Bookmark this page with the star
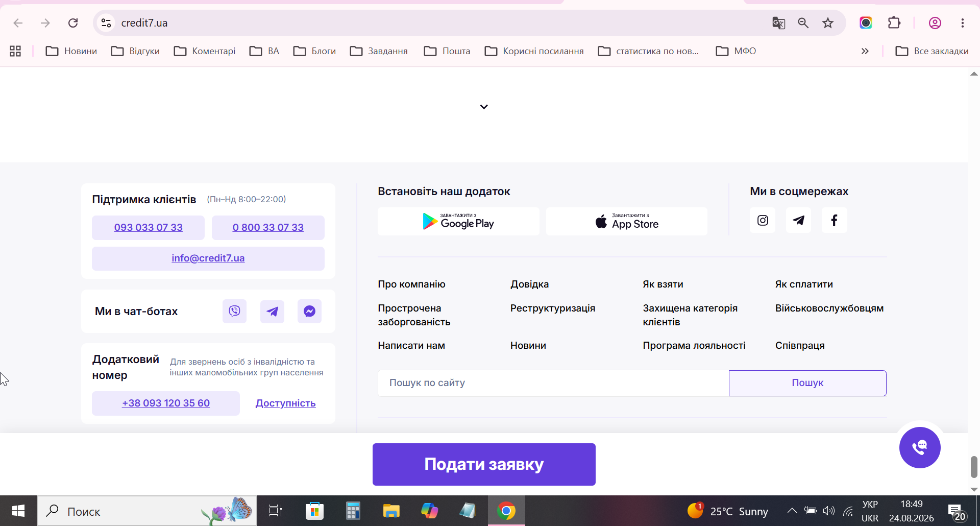Viewport: 980px width, 526px height. (828, 23)
